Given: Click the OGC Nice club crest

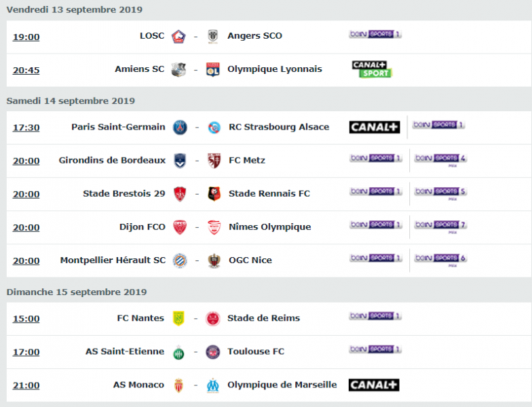Looking at the screenshot, I should pyautogui.click(x=214, y=260).
